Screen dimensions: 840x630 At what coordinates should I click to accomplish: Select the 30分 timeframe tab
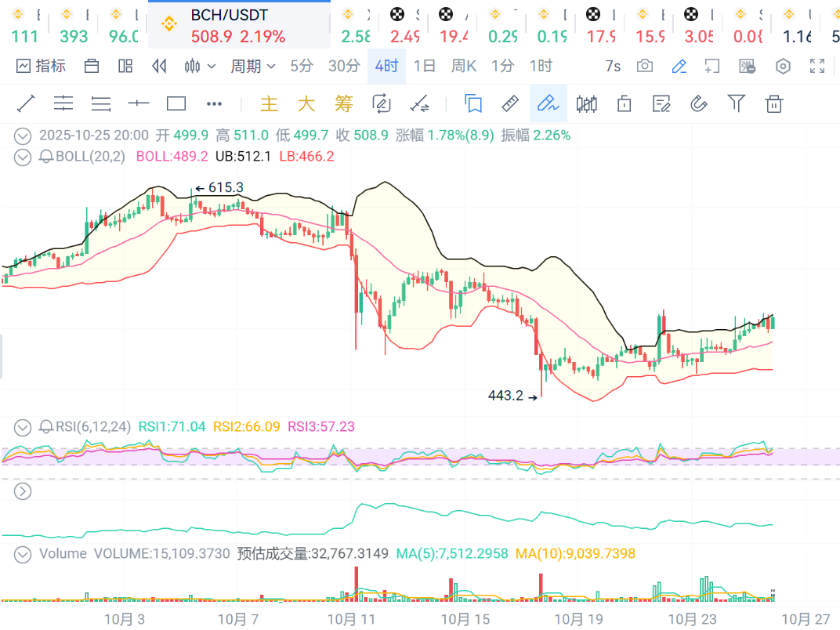coord(343,67)
